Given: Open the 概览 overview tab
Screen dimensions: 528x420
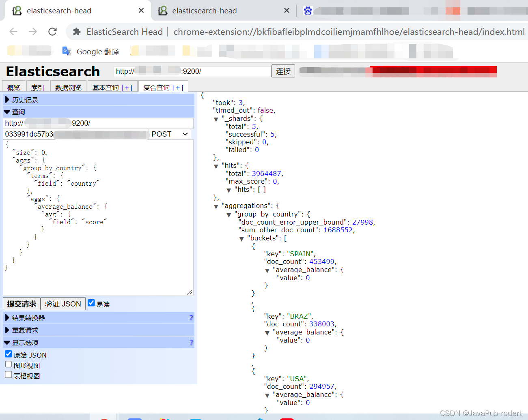Looking at the screenshot, I should (13, 87).
